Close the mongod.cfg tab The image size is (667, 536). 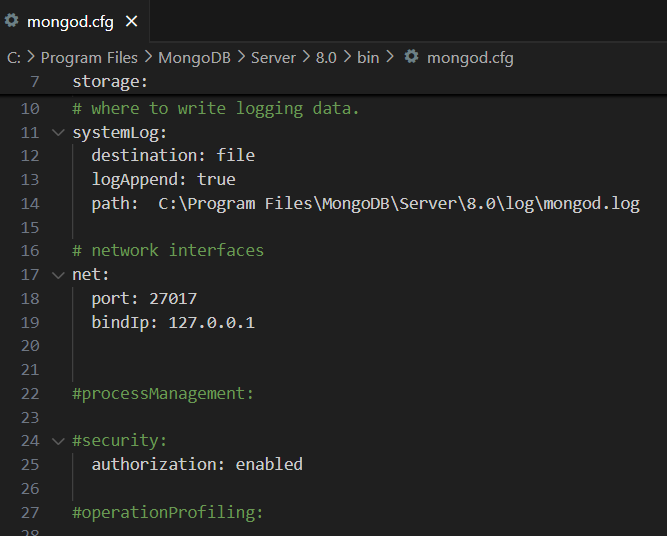pyautogui.click(x=132, y=21)
